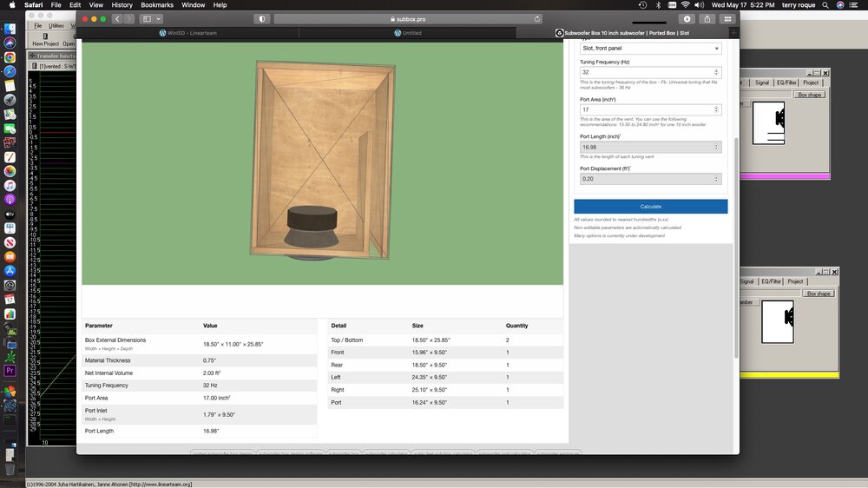Open WinISD Utilities menu
This screenshot has height=488, width=868.
pyautogui.click(x=56, y=25)
